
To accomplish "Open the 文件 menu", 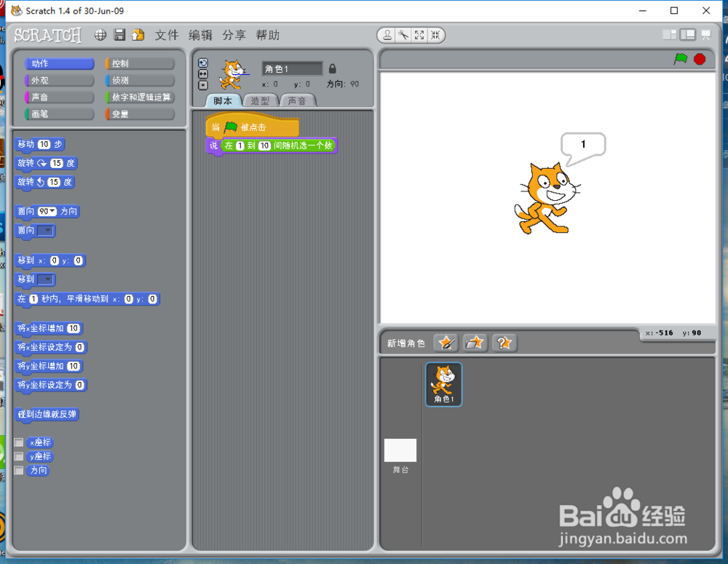I will [166, 34].
